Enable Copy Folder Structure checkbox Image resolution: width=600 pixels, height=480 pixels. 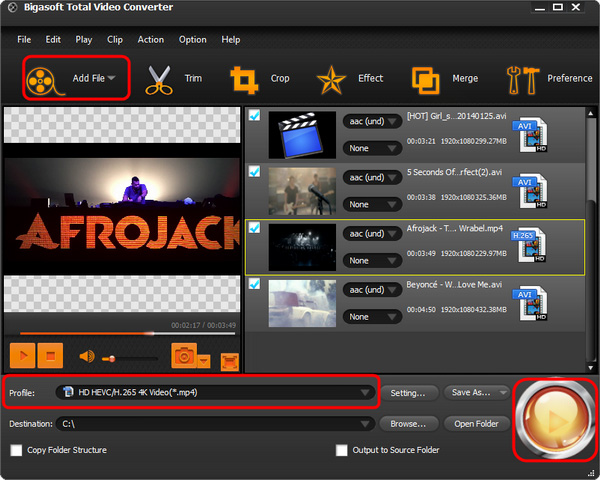pos(16,450)
